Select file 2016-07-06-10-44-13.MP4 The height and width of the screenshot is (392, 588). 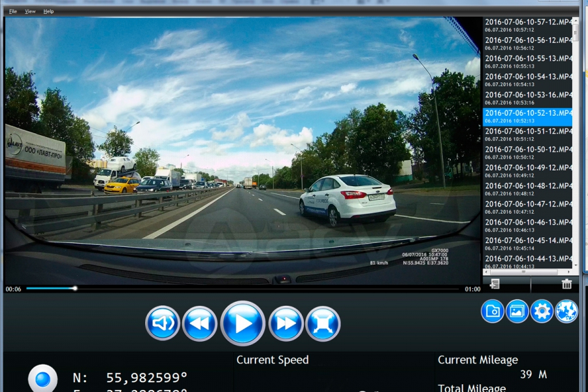(x=527, y=261)
